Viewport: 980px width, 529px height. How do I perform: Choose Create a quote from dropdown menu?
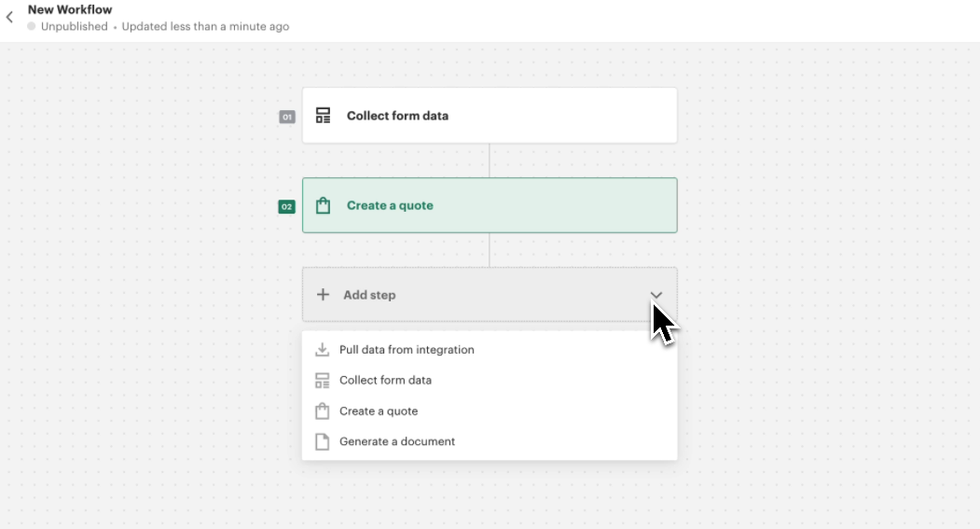tap(490, 411)
